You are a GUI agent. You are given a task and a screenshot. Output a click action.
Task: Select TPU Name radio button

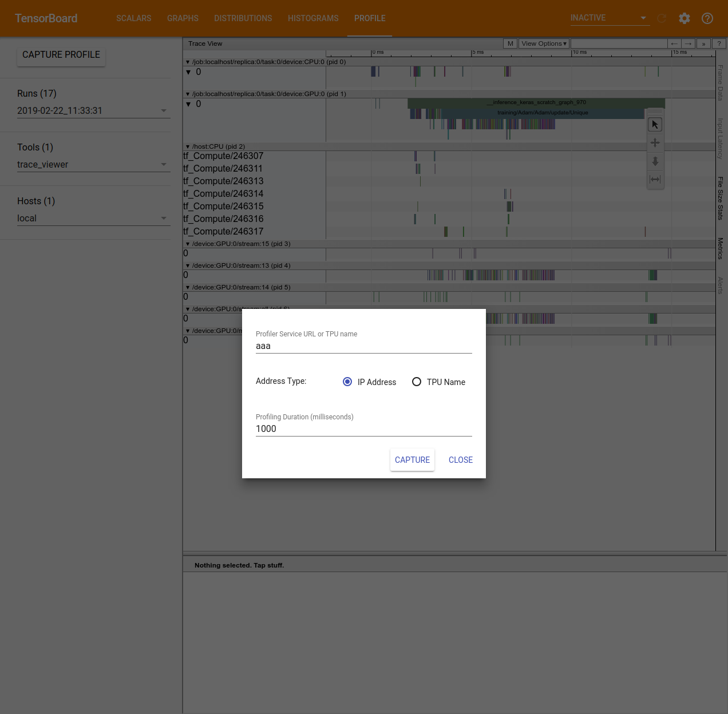tap(417, 382)
